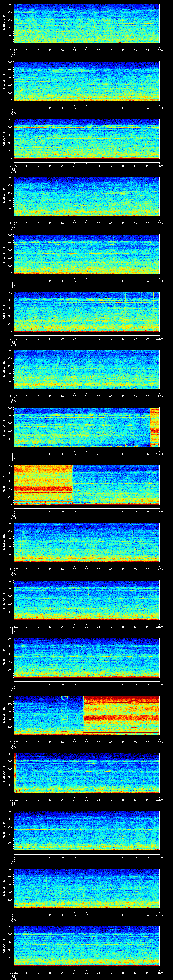Click the 45-second tick label under the 19:17:00 plot

tap(123, 223)
